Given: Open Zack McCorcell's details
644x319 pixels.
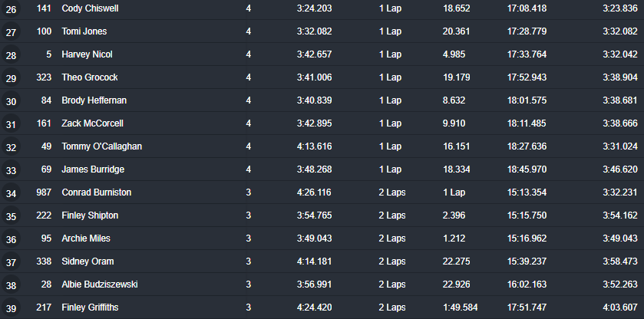Looking at the screenshot, I should (x=92, y=123).
